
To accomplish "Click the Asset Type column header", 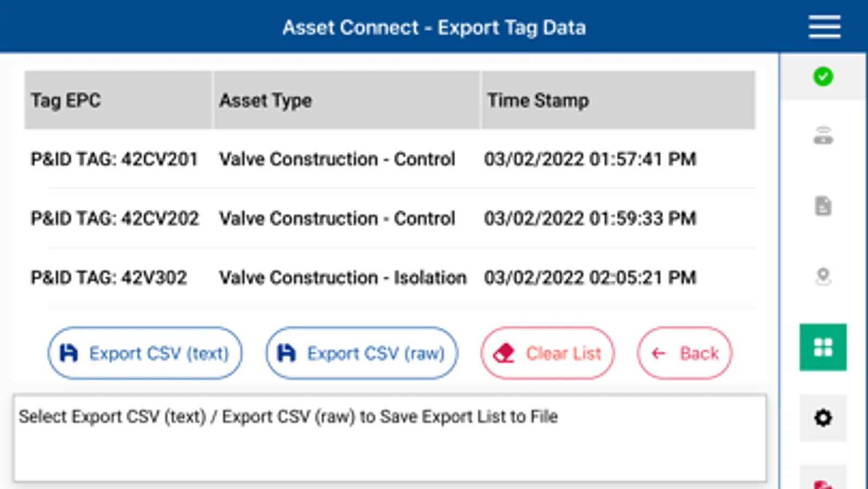I will click(x=346, y=101).
